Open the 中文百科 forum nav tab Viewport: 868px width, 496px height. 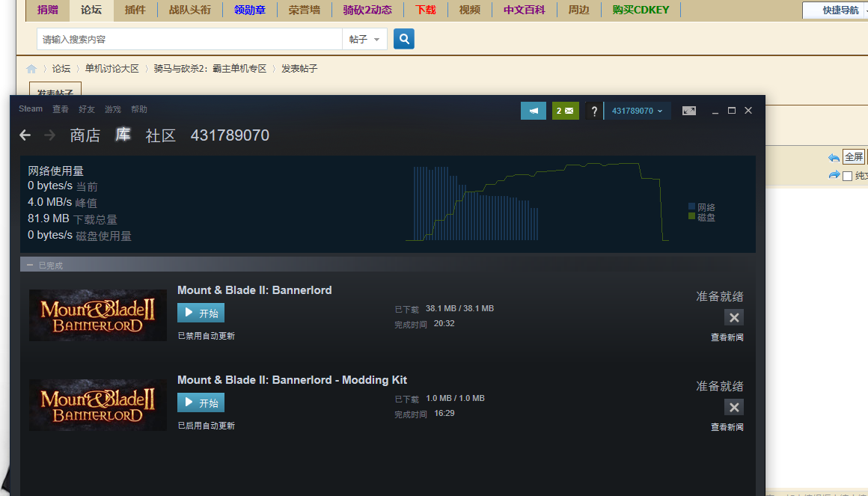click(x=525, y=10)
